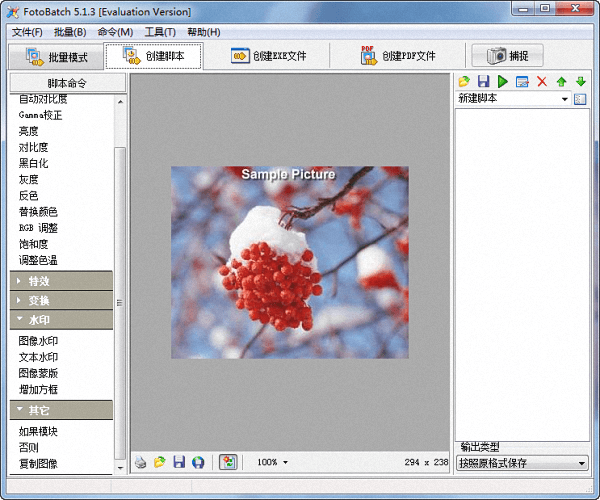This screenshot has height=500, width=600.
Task: Expand the 变换 section
Action: click(x=61, y=300)
